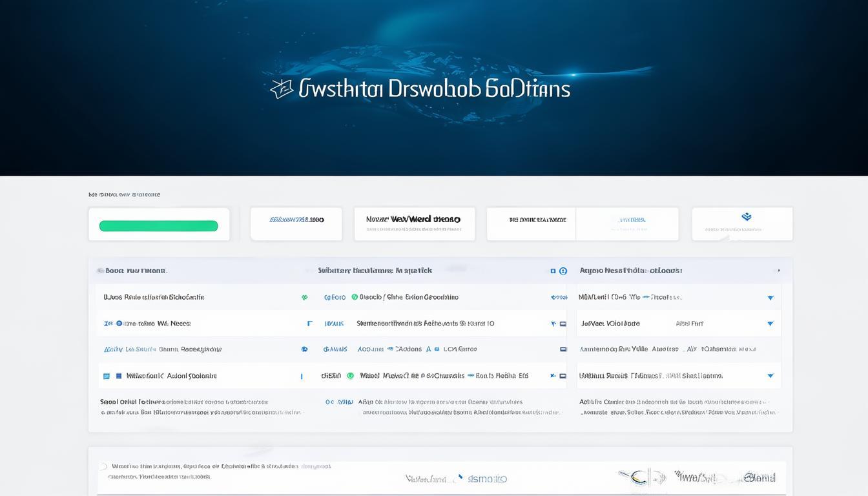Select the card with bold 'Wav/Werd' title
The image size is (868, 496).
414,223
